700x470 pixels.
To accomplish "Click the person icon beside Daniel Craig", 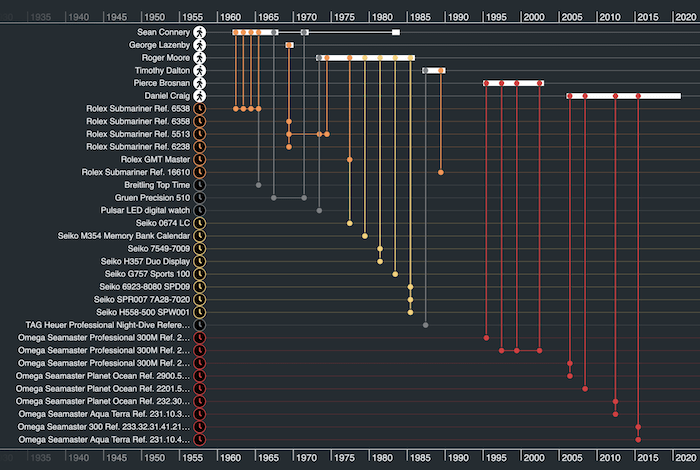I will coord(200,96).
